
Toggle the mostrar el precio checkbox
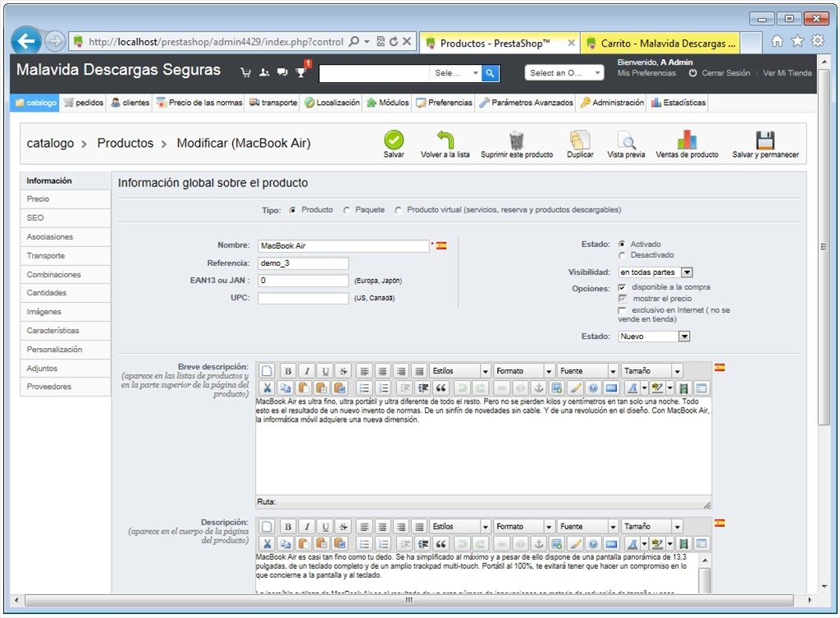[x=622, y=299]
